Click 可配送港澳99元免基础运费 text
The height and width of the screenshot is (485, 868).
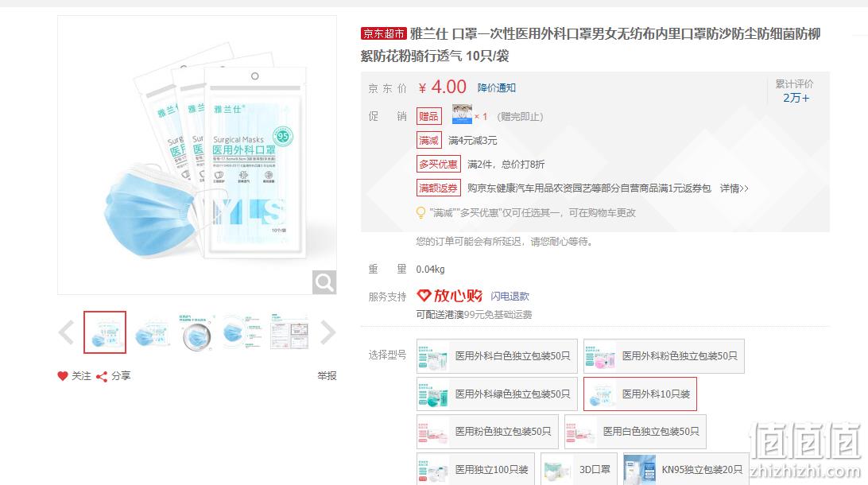coord(474,315)
